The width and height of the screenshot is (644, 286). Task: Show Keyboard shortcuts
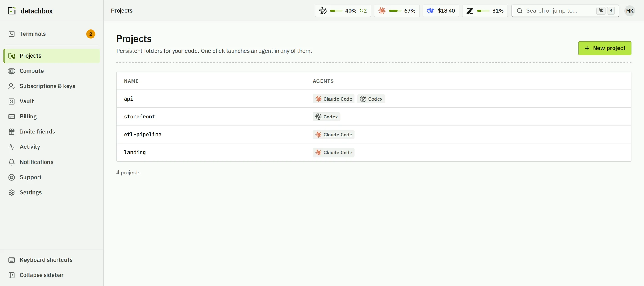tap(52, 260)
